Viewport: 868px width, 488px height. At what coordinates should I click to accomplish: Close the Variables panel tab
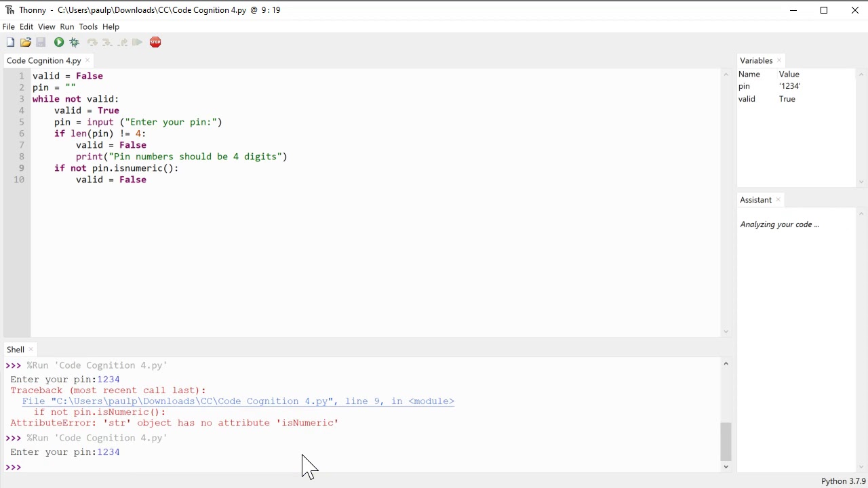[x=778, y=60]
